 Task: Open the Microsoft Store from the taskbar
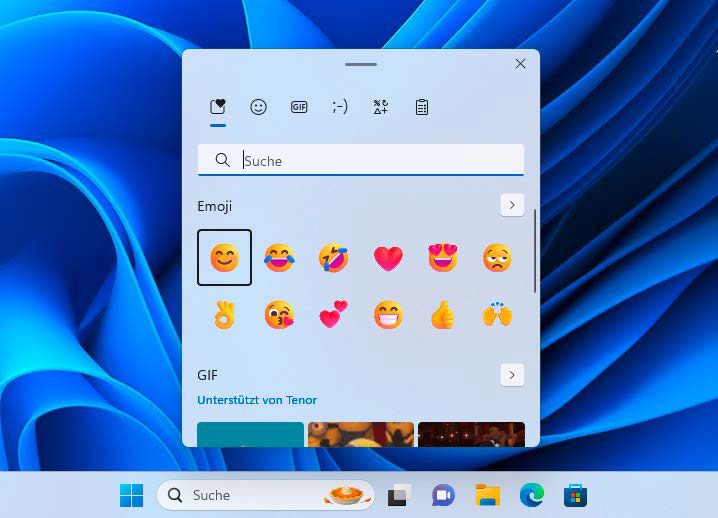coord(576,495)
